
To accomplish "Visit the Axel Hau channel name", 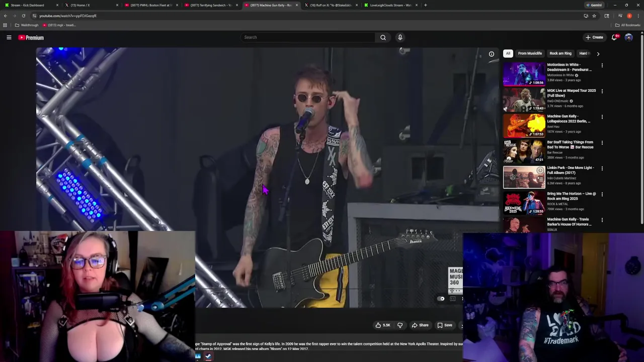I will (x=553, y=127).
